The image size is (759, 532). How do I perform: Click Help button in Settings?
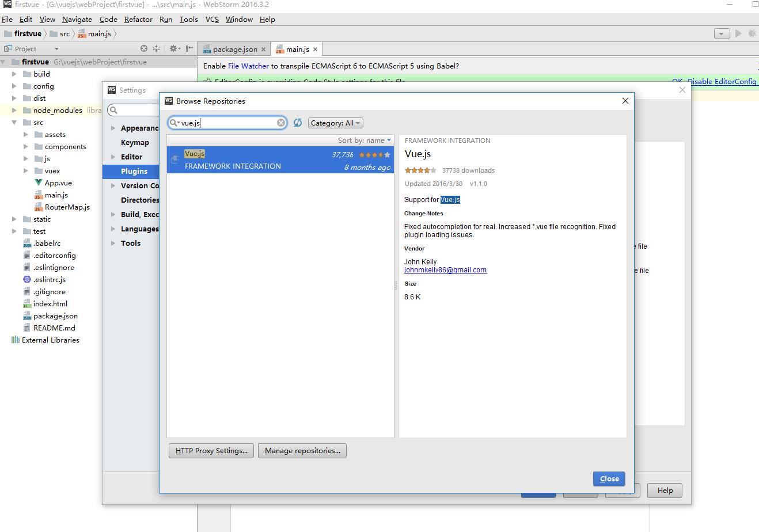click(x=665, y=491)
